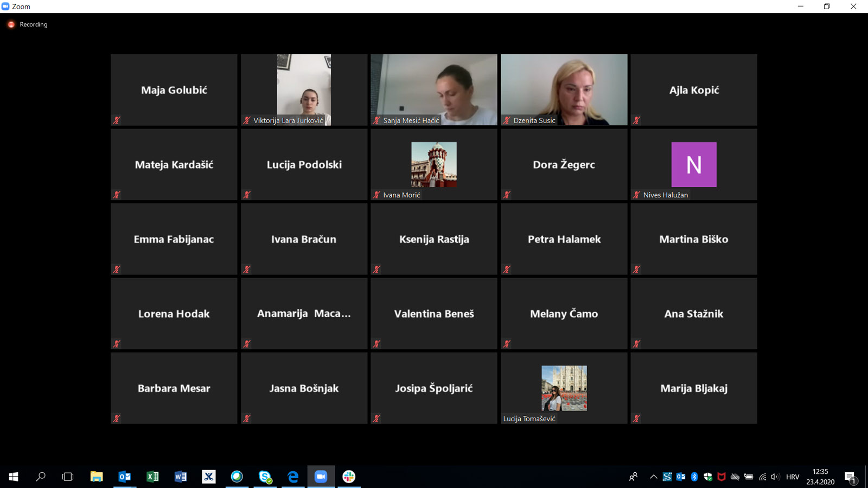
Task: Click Lucija Tomašević's cathedral profile picture
Action: (x=564, y=388)
